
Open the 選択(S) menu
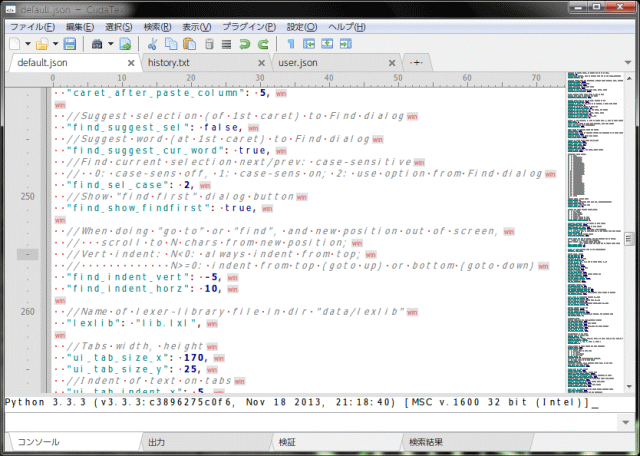point(119,27)
